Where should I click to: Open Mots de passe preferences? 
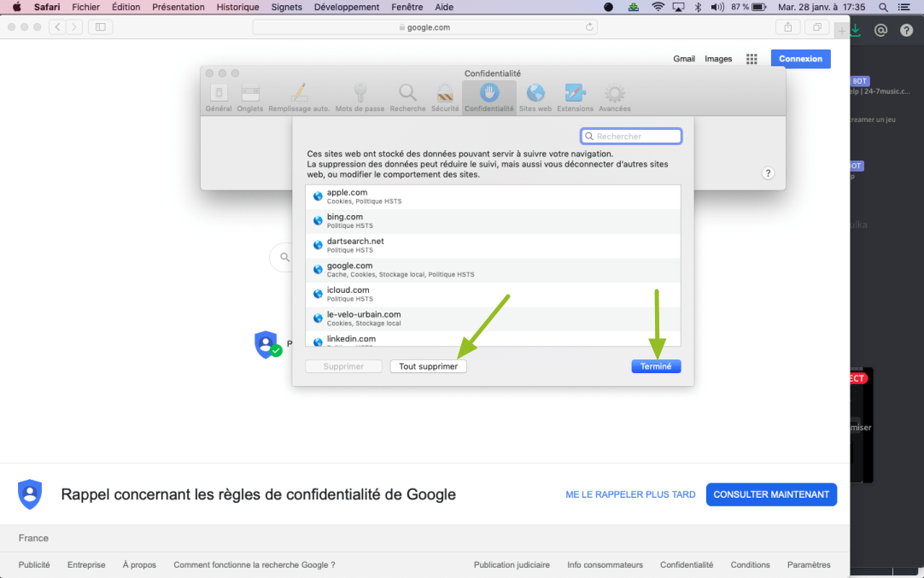pyautogui.click(x=360, y=98)
